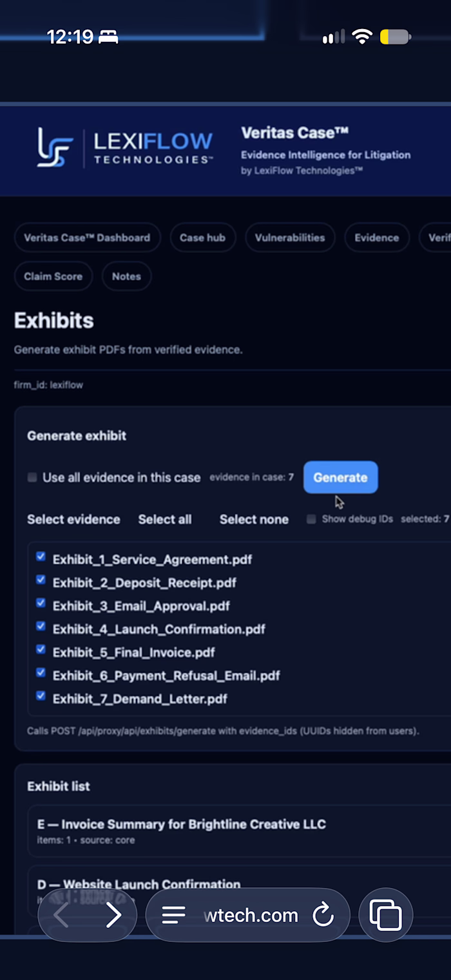The width and height of the screenshot is (451, 980).
Task: Tap the Wi-Fi status icon
Action: pyautogui.click(x=363, y=37)
